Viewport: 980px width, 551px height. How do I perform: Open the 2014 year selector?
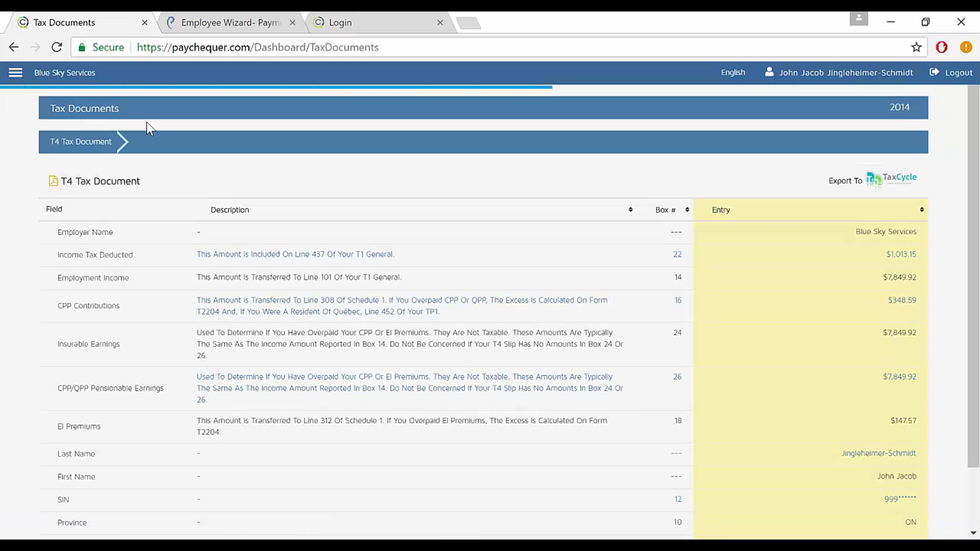click(900, 107)
